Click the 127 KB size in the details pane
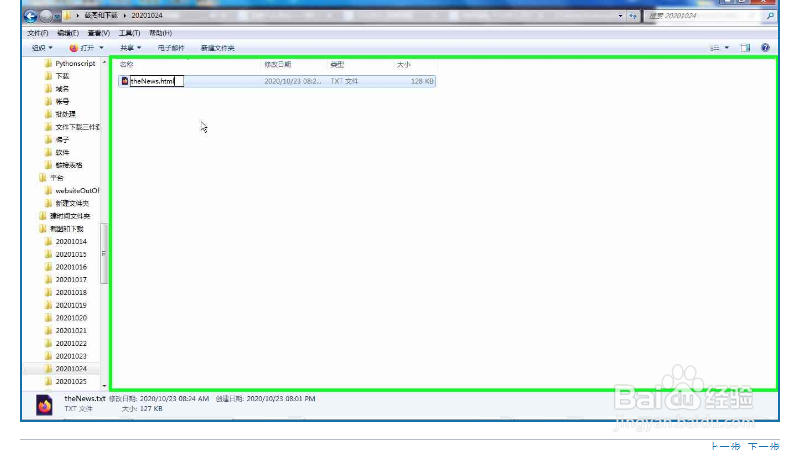The width and height of the screenshot is (800, 450). (x=151, y=409)
